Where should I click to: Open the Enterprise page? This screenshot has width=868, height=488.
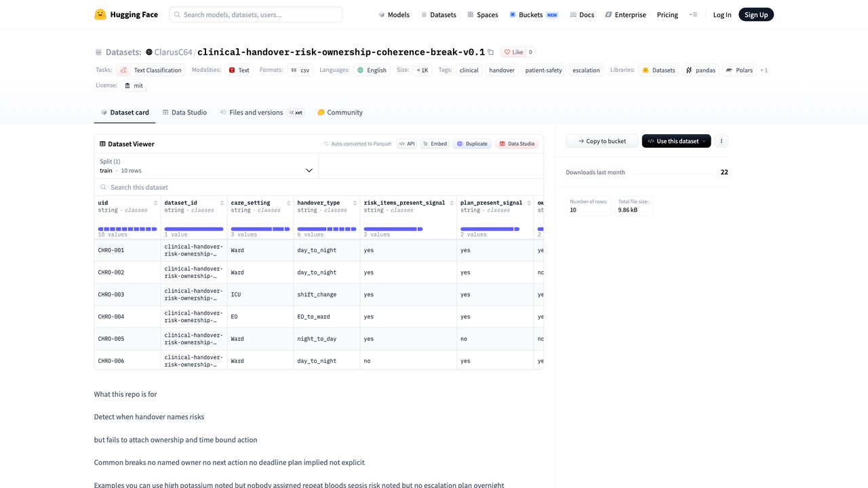pyautogui.click(x=625, y=14)
